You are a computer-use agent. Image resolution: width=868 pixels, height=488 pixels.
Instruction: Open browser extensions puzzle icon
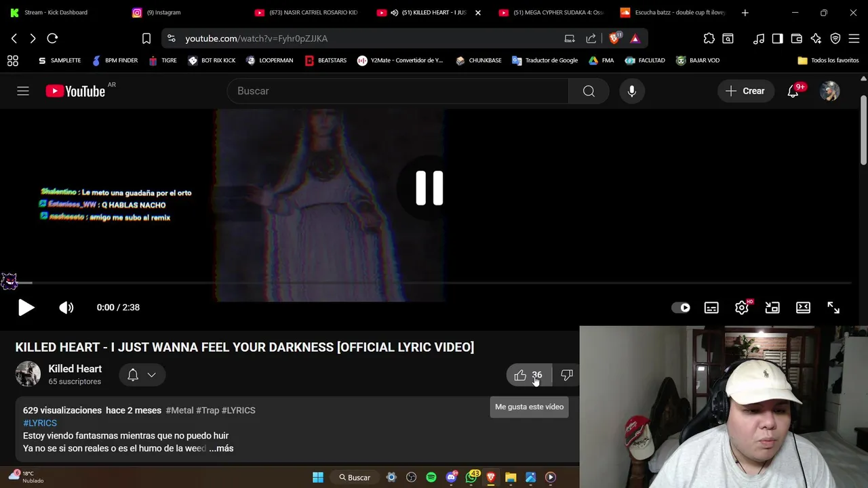(709, 39)
